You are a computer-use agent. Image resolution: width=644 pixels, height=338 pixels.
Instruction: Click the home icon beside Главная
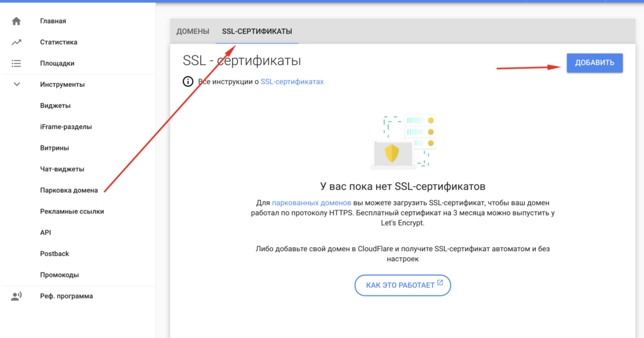tap(16, 21)
